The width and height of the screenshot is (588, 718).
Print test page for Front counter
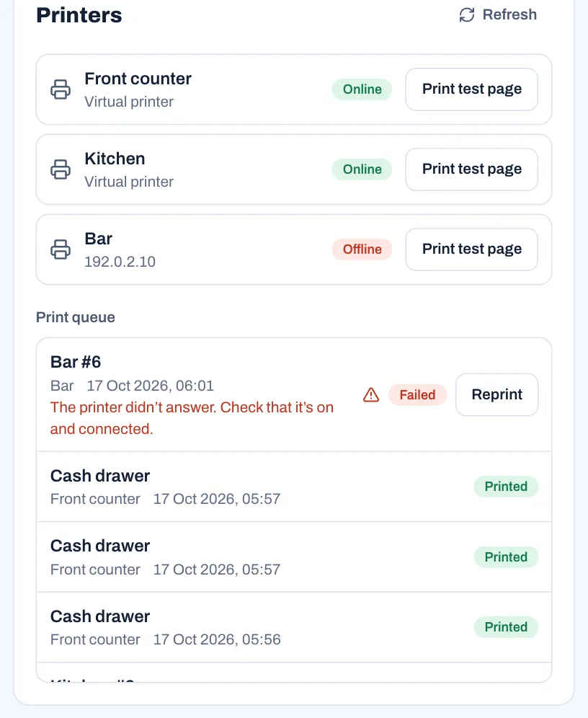[x=472, y=89]
